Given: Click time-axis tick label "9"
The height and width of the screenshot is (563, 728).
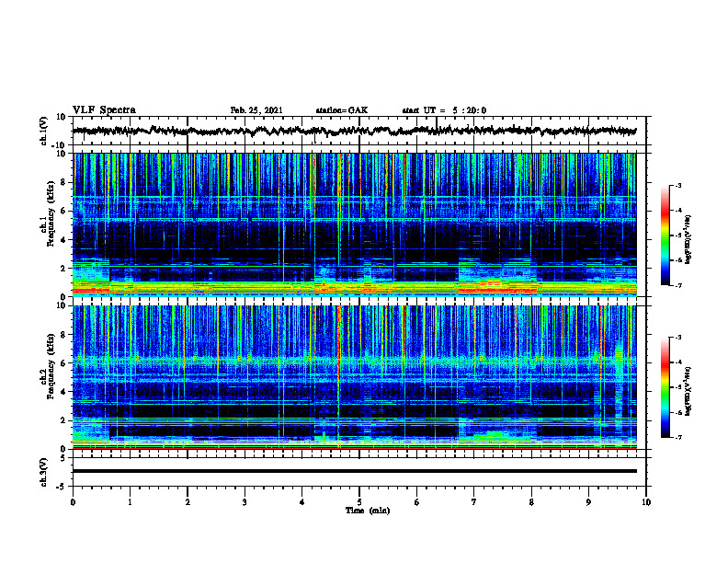Looking at the screenshot, I should [x=588, y=502].
